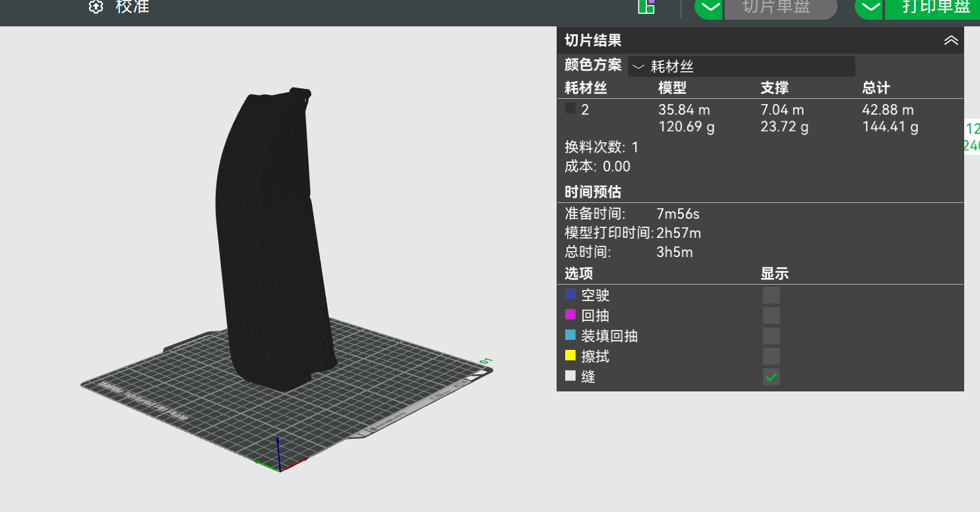The height and width of the screenshot is (512, 980).
Task: Click the 支撑 column header
Action: tap(775, 88)
